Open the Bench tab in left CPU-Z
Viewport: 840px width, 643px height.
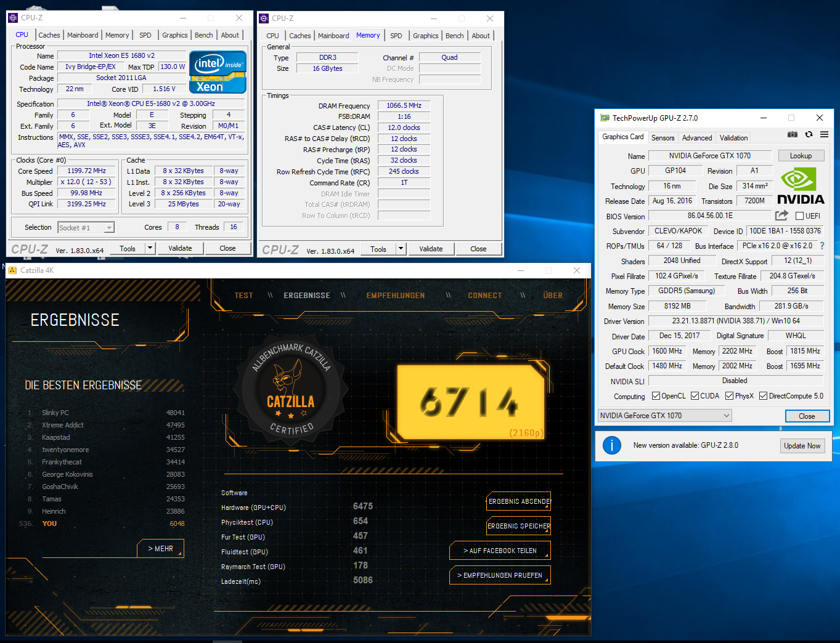click(204, 35)
